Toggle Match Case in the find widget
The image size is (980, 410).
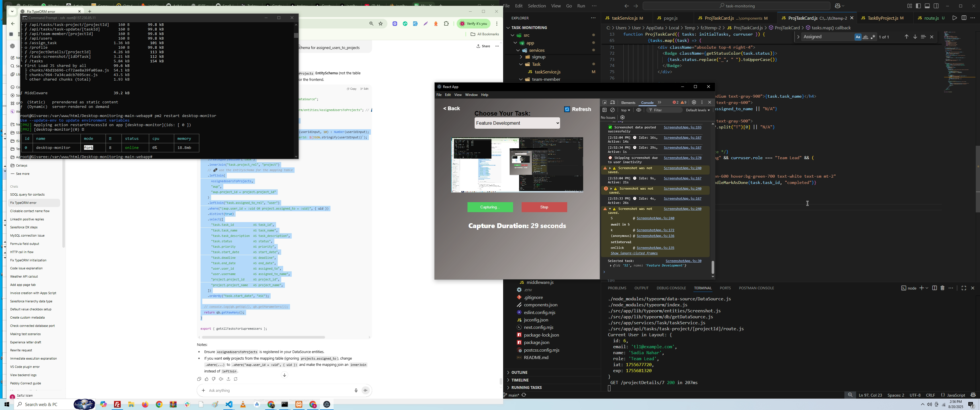(x=857, y=37)
